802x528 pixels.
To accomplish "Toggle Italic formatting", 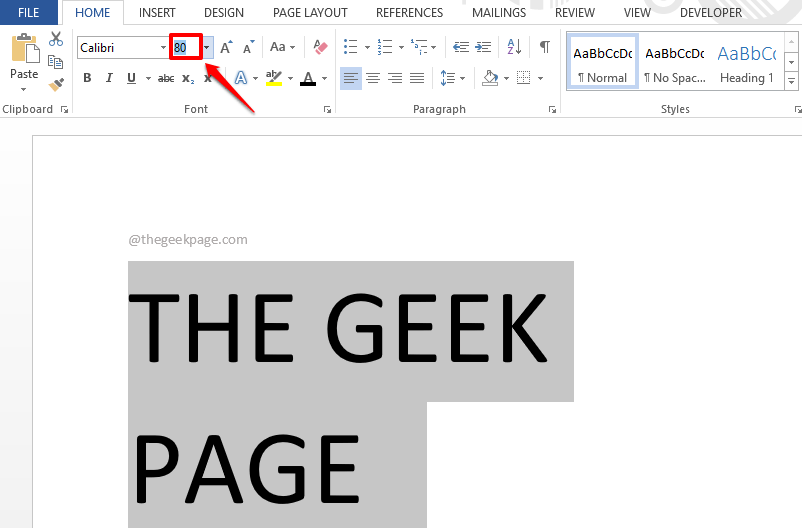I will (109, 78).
